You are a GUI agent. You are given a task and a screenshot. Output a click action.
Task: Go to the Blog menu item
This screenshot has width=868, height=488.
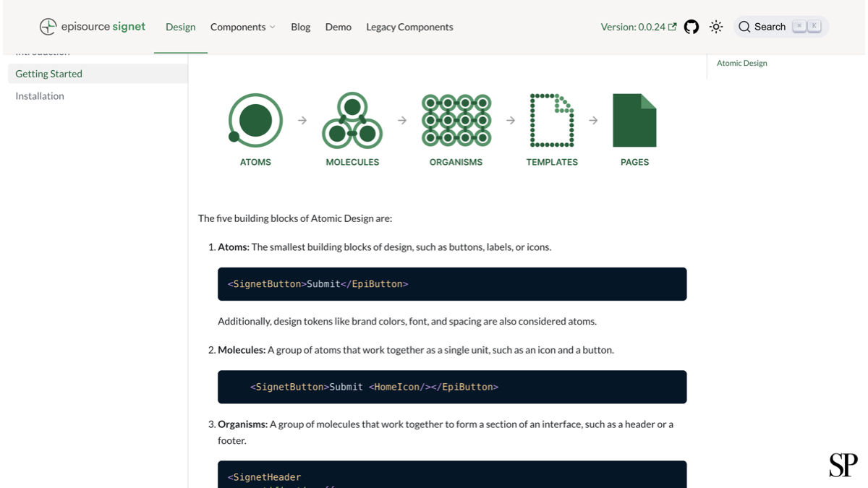pyautogui.click(x=300, y=27)
